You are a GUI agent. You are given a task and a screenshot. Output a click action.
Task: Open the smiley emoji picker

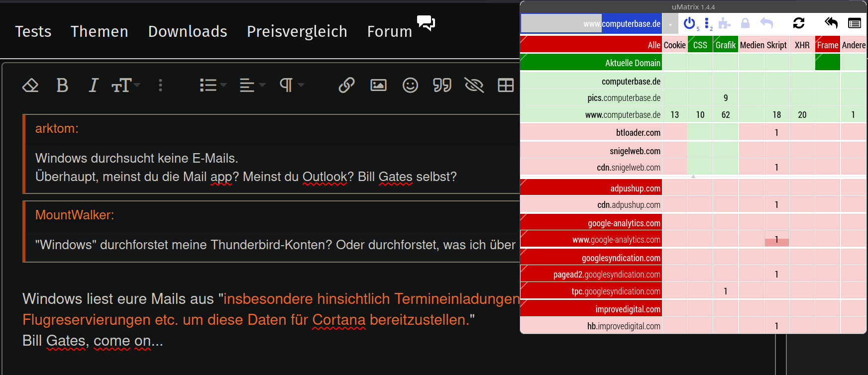[410, 86]
